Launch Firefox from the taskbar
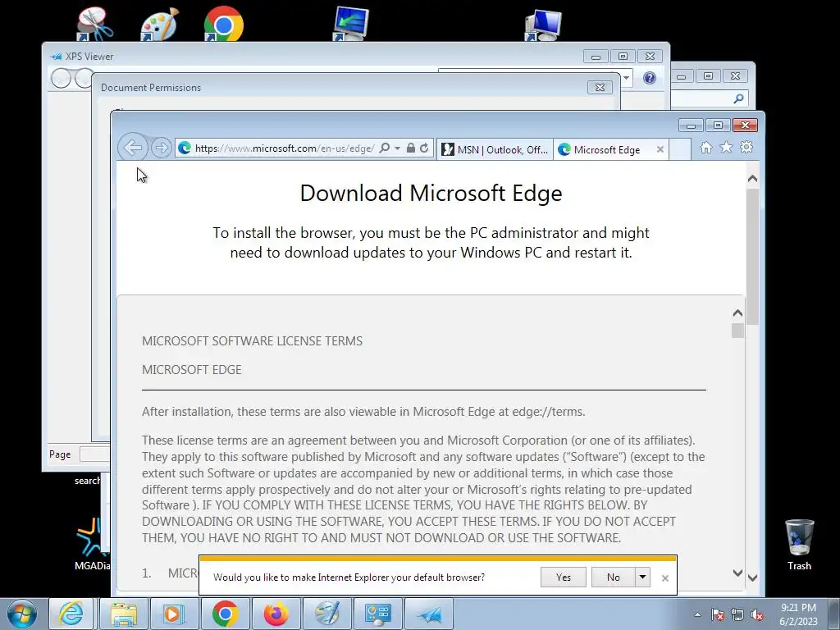 point(276,614)
